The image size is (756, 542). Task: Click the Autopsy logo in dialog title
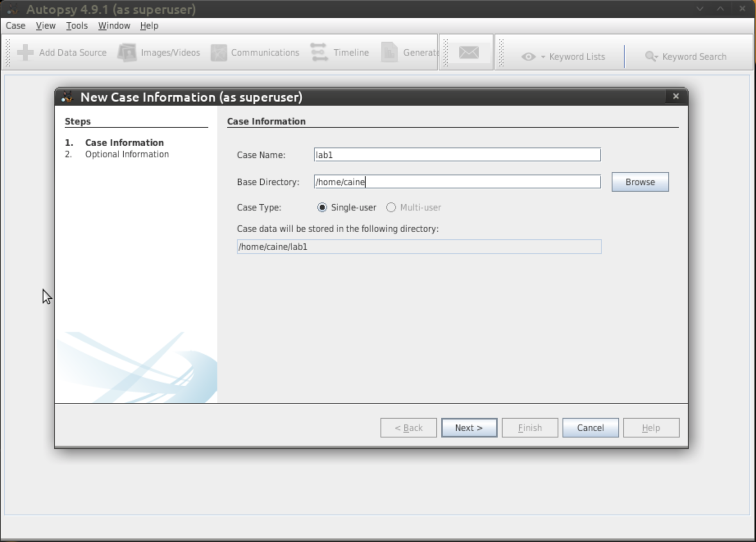67,97
